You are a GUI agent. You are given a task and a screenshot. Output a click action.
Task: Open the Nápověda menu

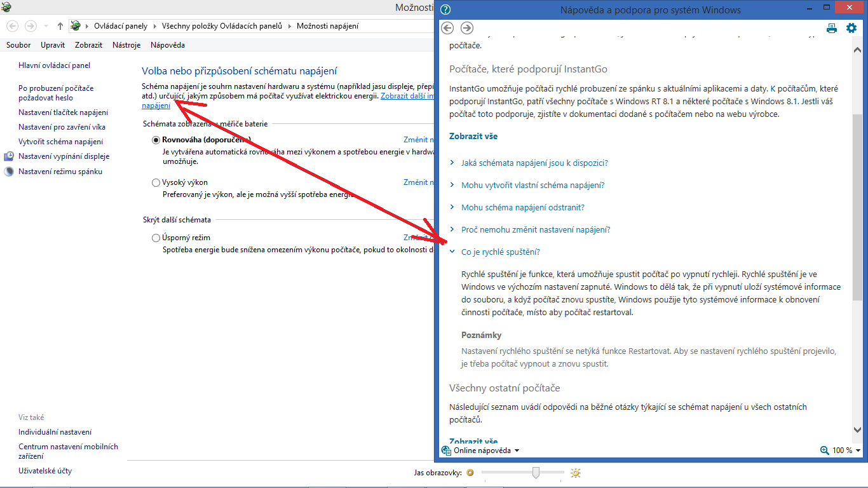click(168, 45)
